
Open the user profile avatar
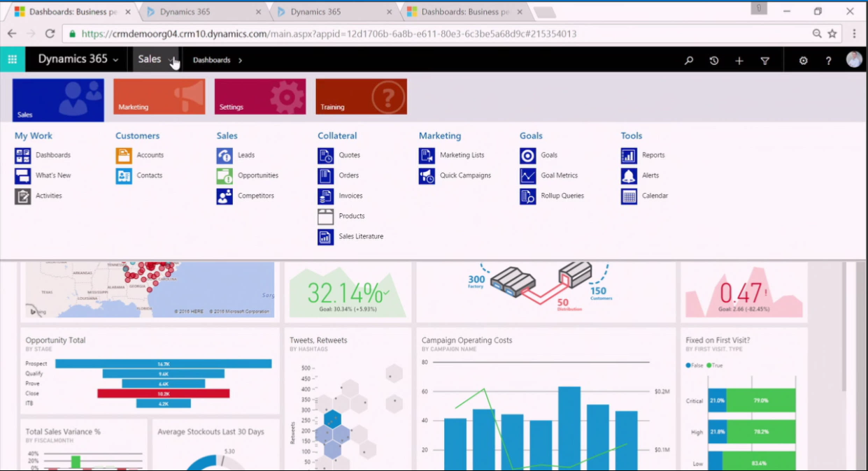[854, 60]
